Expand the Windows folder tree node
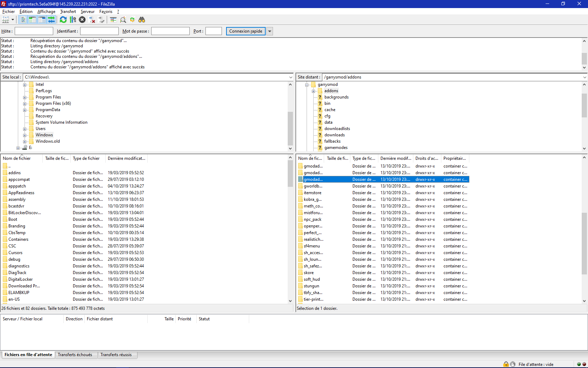588x368 pixels. [25, 135]
